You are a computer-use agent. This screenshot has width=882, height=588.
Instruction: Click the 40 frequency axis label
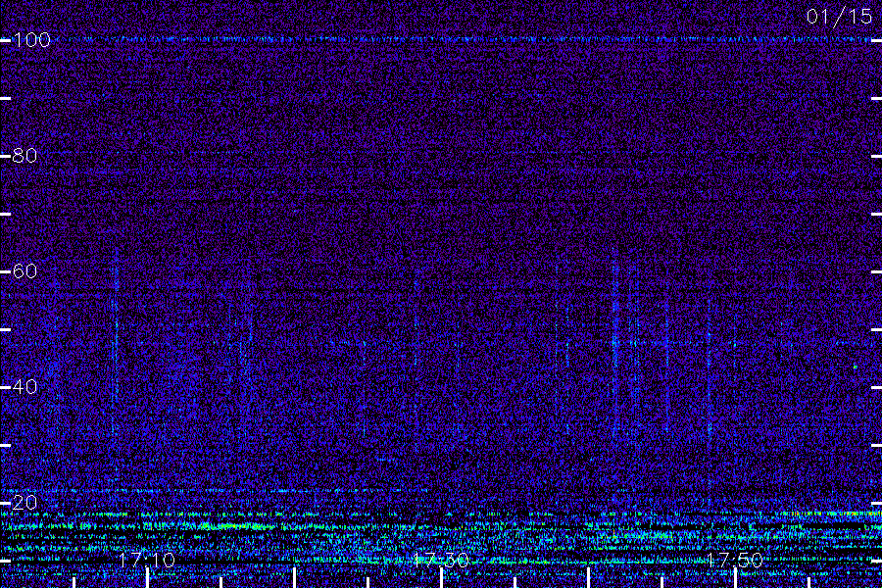point(24,387)
